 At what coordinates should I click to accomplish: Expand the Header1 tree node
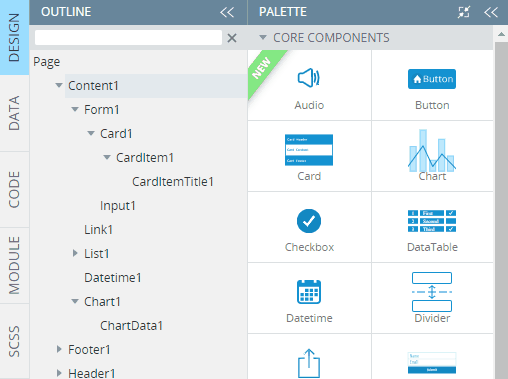click(59, 373)
